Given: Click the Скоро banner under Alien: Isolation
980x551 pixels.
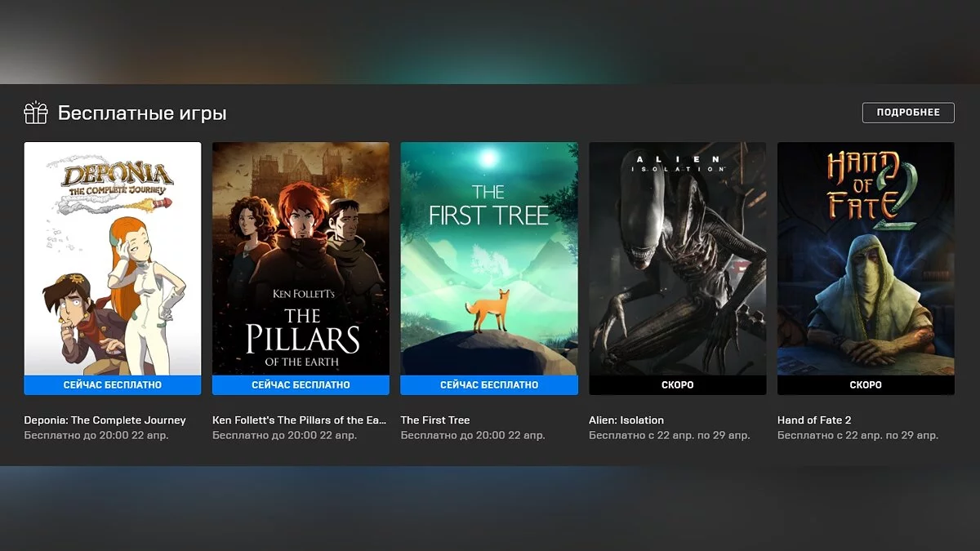Looking at the screenshot, I should point(677,385).
